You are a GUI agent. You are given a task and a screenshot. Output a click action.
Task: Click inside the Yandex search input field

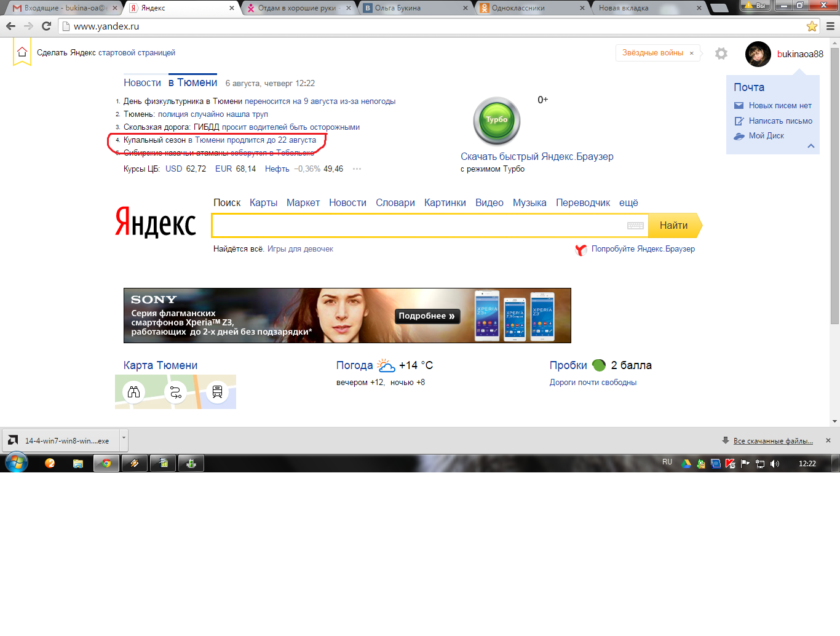pos(418,226)
